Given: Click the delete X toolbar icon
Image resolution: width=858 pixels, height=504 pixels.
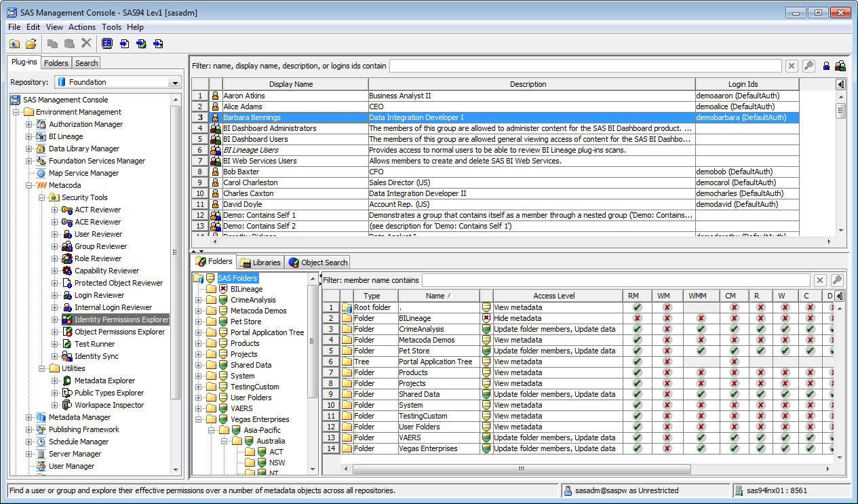Looking at the screenshot, I should [x=86, y=43].
